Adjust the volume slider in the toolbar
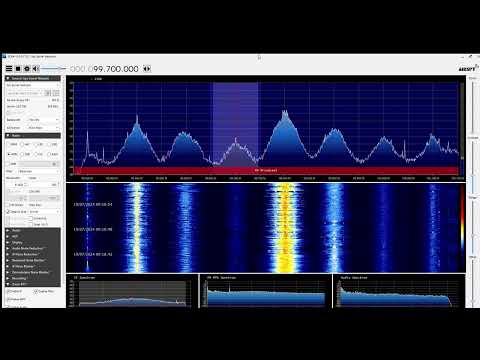The height and width of the screenshot is (360, 480). click(x=53, y=69)
